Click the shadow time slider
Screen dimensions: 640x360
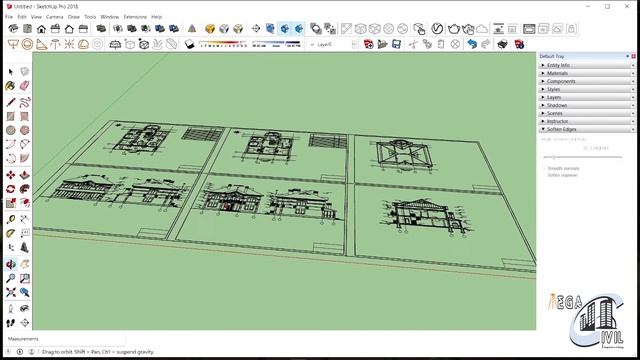(276, 43)
